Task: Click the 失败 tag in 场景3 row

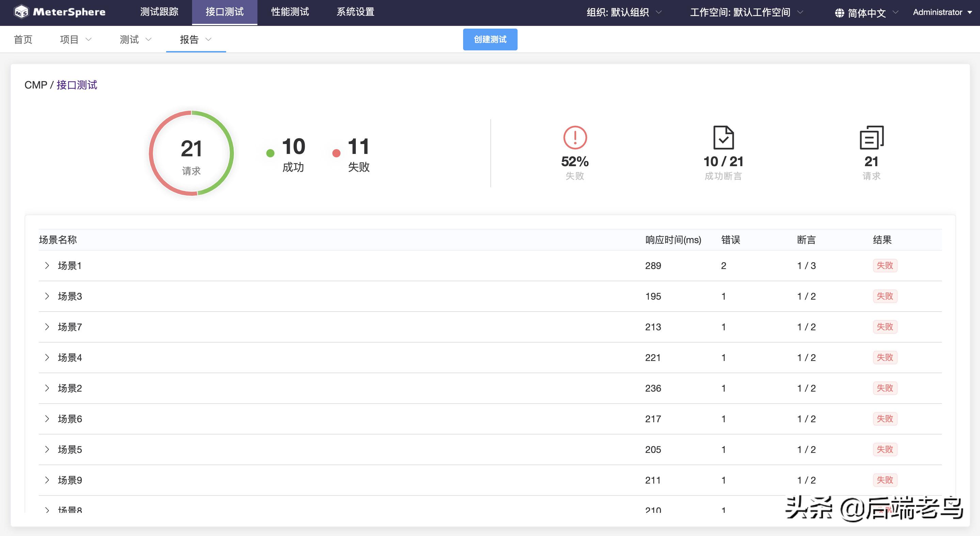Action: 885,296
